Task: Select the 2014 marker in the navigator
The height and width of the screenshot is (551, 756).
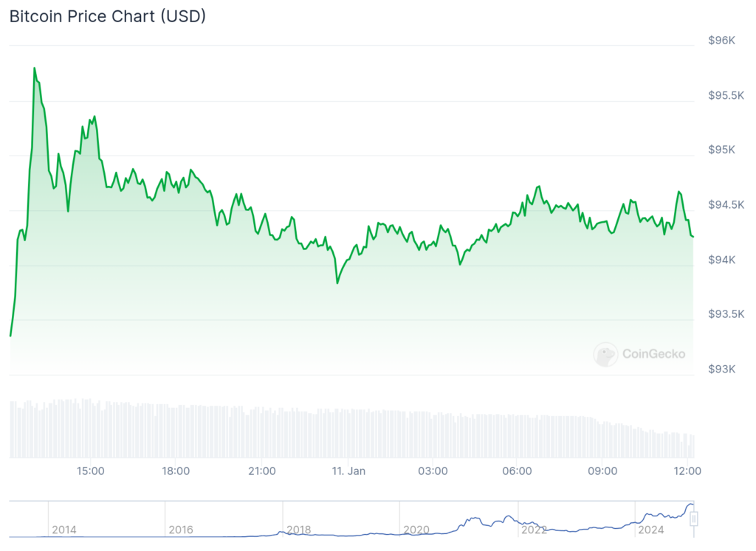Action: pyautogui.click(x=63, y=530)
